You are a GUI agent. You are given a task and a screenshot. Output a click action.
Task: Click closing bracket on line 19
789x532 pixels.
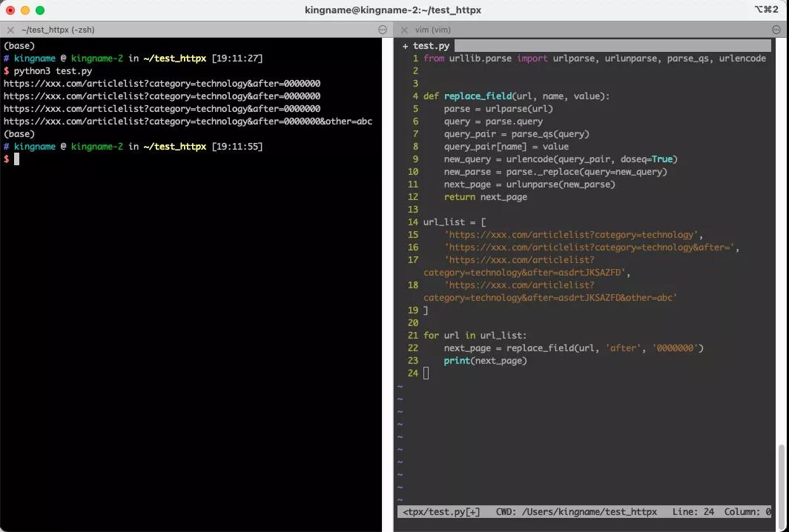click(x=426, y=310)
